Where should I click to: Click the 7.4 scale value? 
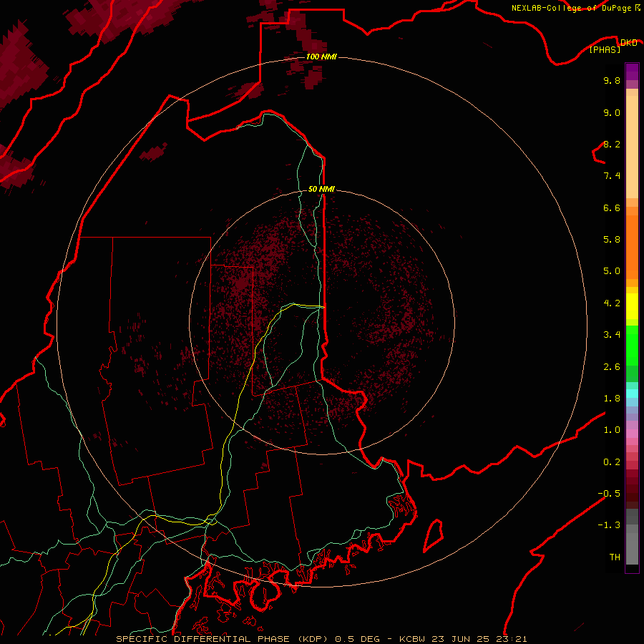pos(612,176)
